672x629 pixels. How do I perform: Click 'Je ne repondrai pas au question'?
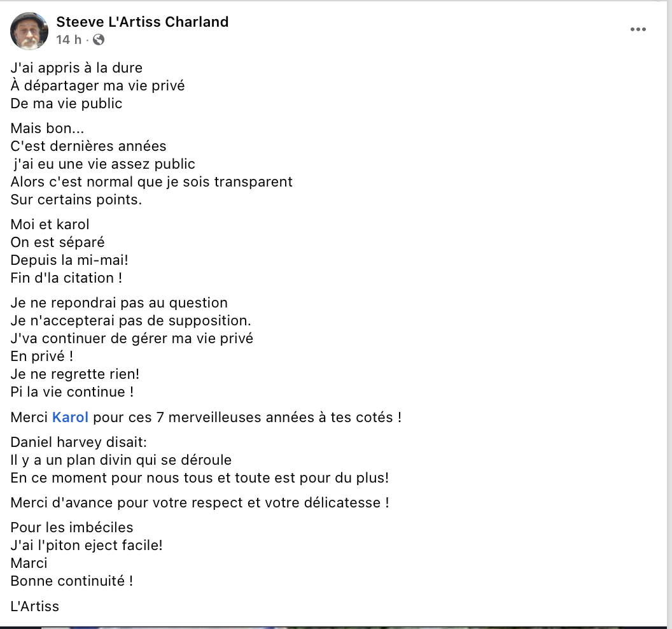tap(119, 302)
